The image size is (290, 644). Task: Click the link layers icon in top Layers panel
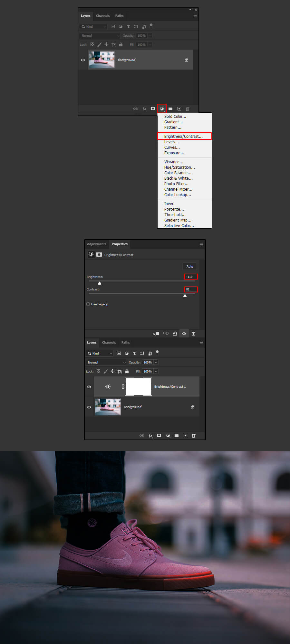coord(136,109)
